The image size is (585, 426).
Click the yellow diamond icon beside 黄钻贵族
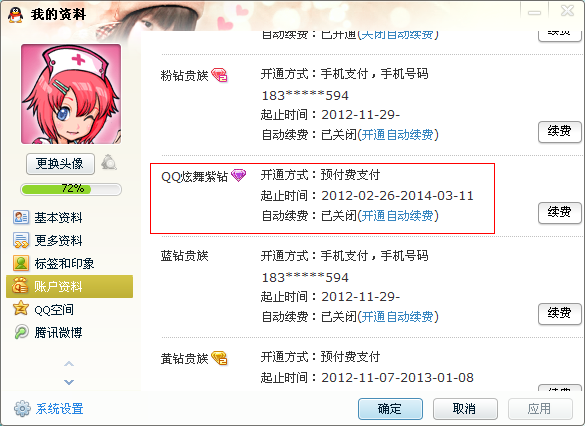click(x=219, y=358)
